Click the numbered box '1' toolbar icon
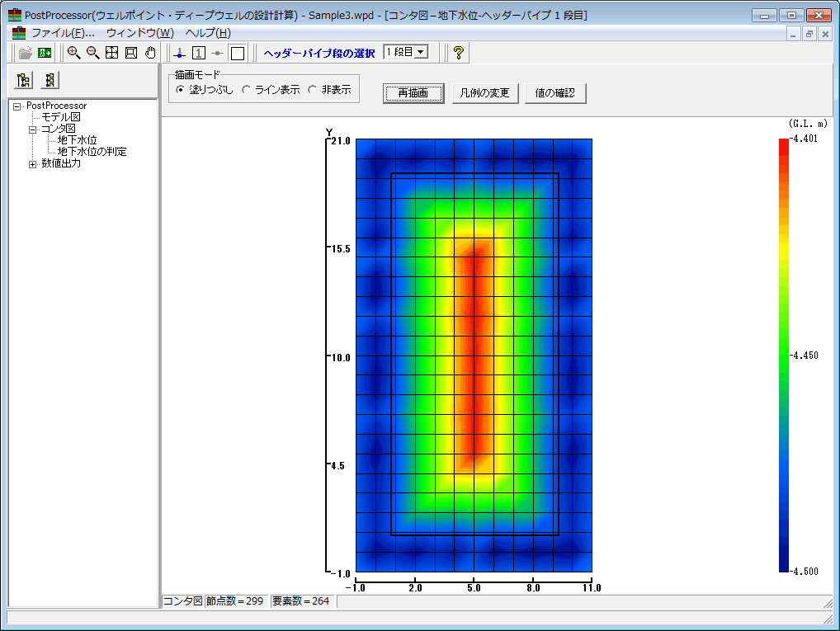Image resolution: width=840 pixels, height=631 pixels. [199, 53]
